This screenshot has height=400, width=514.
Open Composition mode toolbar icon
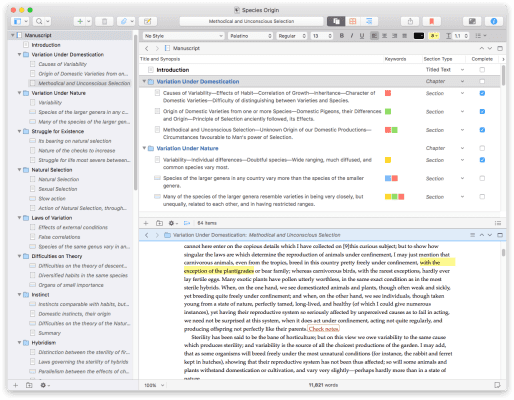[472, 21]
